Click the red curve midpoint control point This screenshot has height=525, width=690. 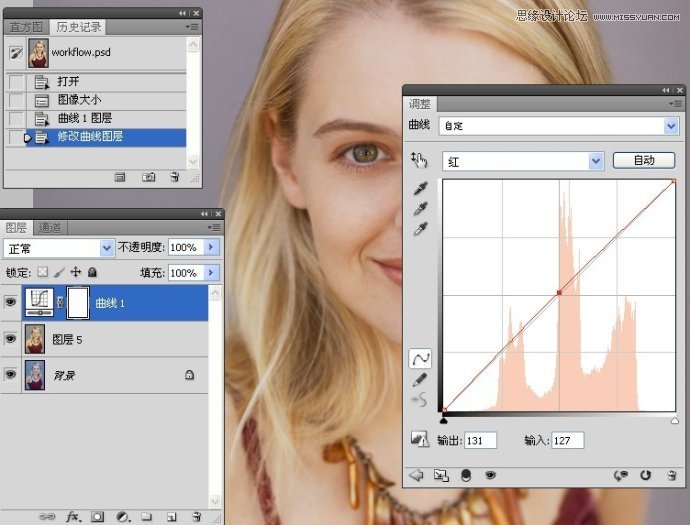559,292
